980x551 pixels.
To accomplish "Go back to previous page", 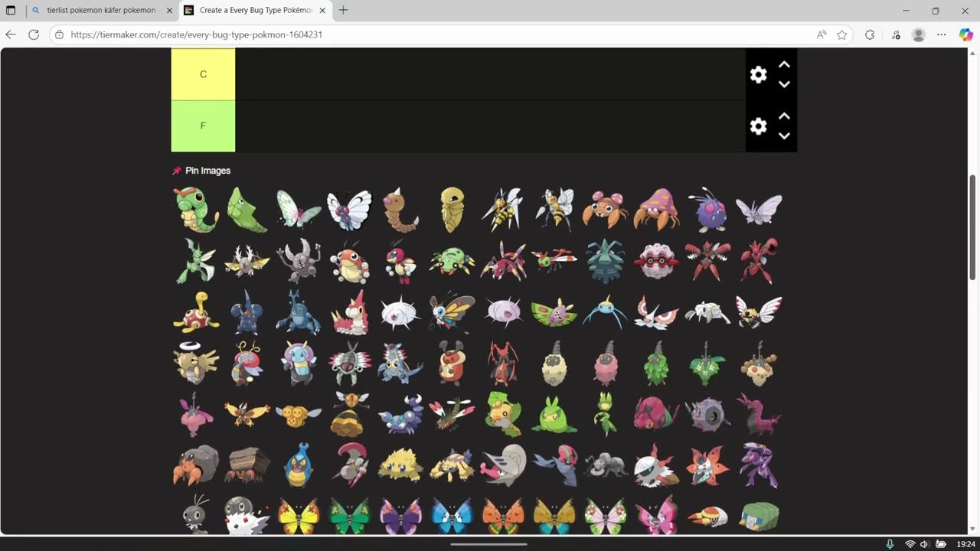I will (x=11, y=34).
